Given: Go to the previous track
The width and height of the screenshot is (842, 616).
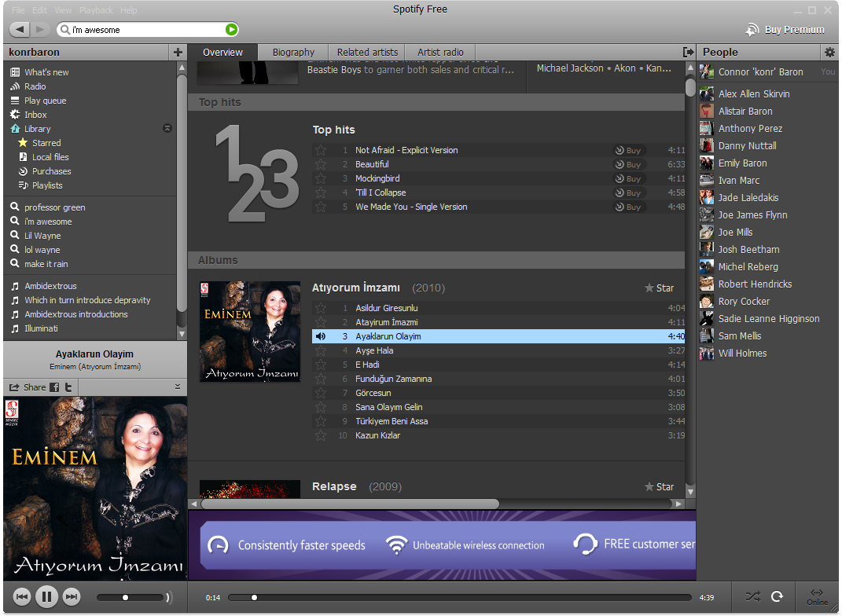Looking at the screenshot, I should click(22, 597).
